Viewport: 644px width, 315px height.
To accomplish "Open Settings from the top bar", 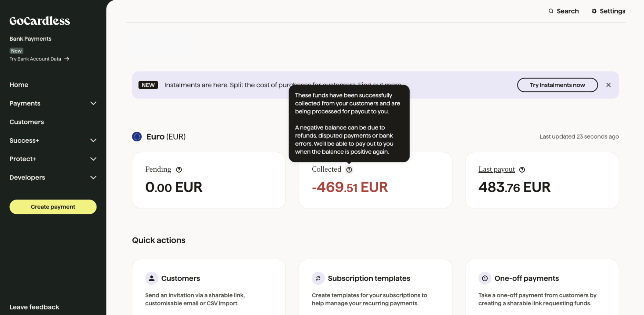I will pos(608,11).
